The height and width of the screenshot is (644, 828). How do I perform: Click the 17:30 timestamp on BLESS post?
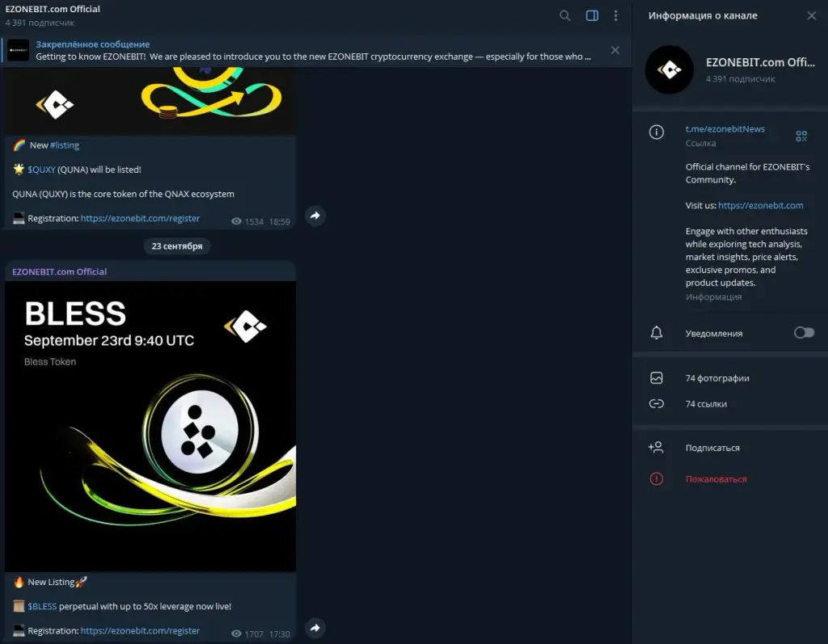click(279, 634)
